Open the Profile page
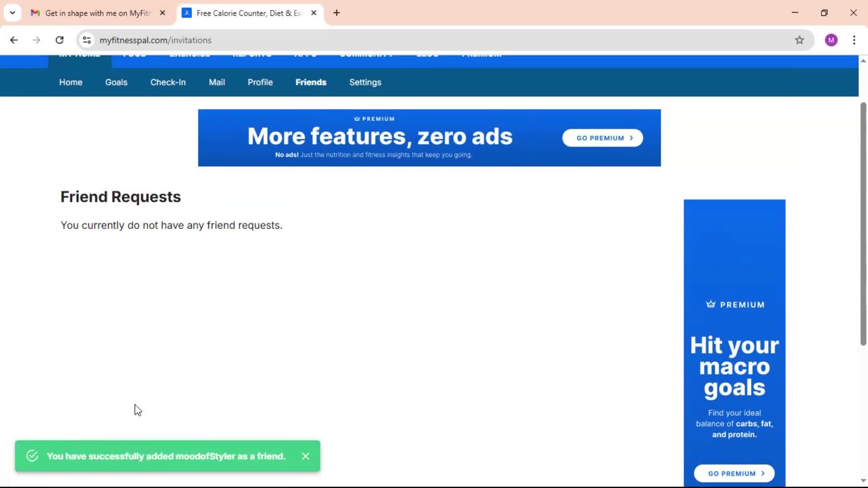 pyautogui.click(x=260, y=82)
